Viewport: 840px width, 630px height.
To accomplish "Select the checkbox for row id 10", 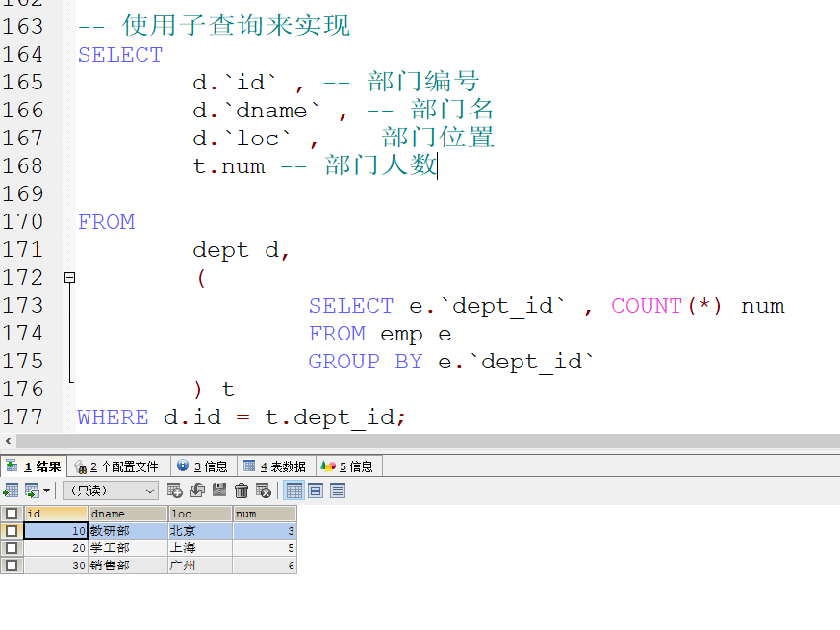I will pos(12,530).
